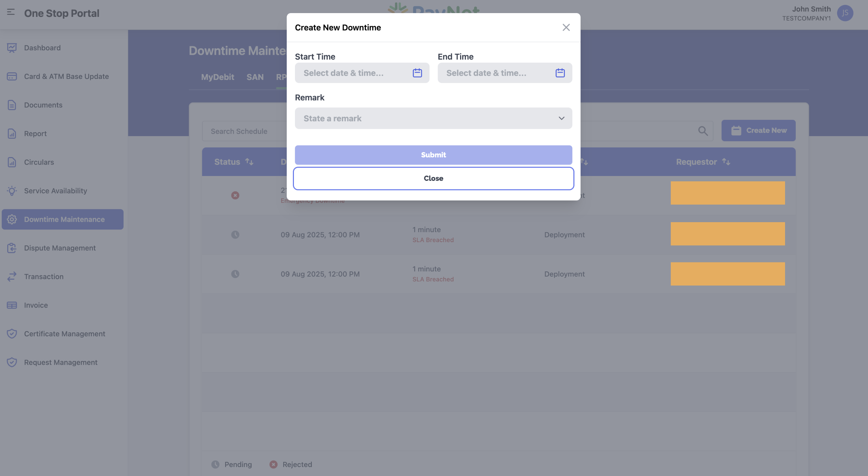This screenshot has width=868, height=476.
Task: Switch to the SAN tab
Action: [255, 77]
